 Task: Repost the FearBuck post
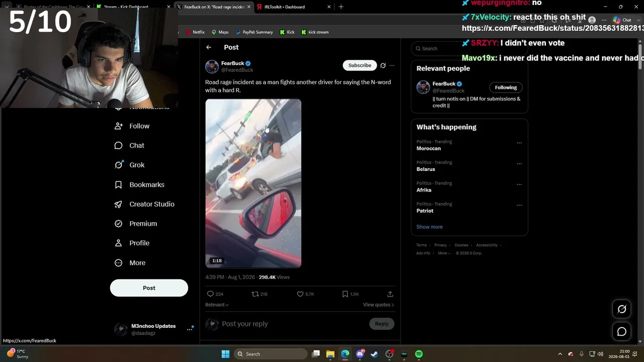[255, 294]
